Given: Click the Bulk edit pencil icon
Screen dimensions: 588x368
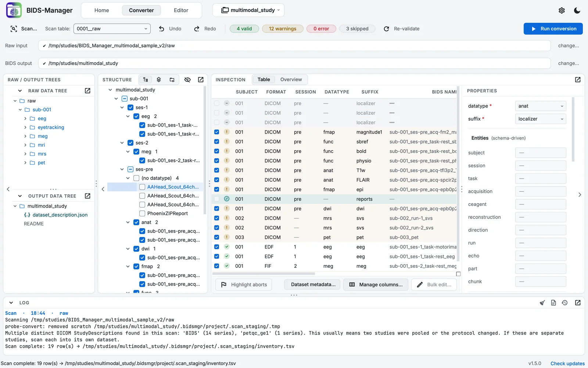Looking at the screenshot, I should (420, 284).
